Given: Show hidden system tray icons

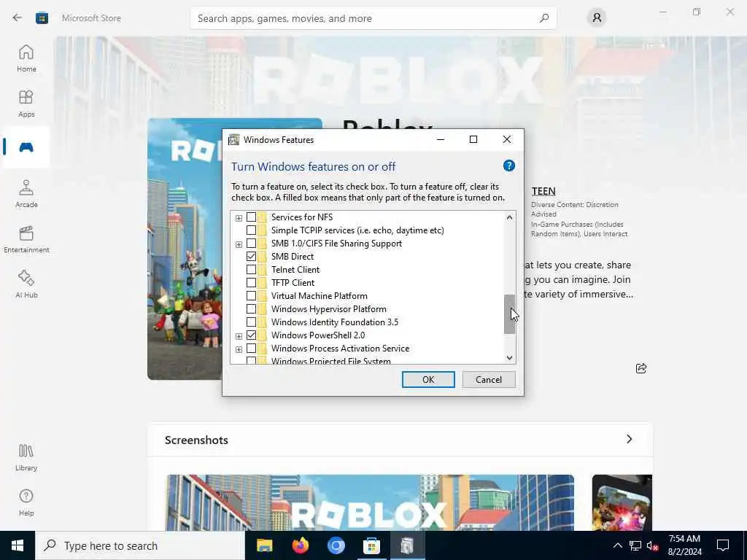Looking at the screenshot, I should pyautogui.click(x=617, y=545).
